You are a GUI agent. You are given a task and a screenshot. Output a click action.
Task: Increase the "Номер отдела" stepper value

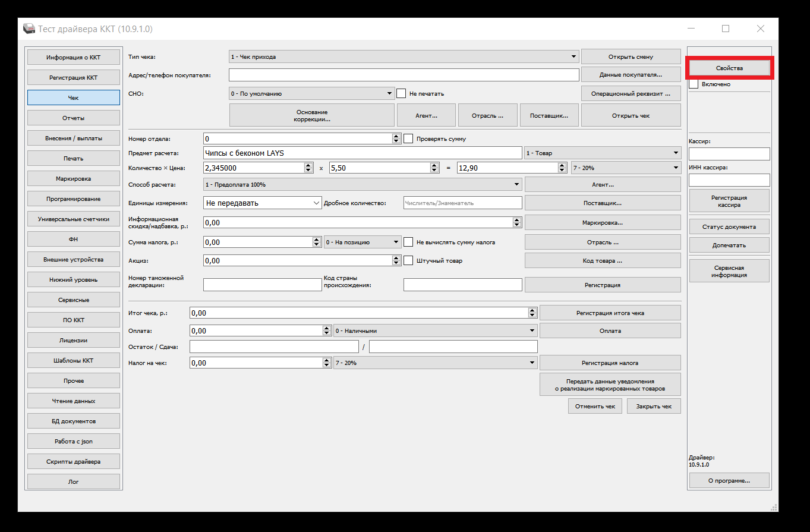[396, 136]
